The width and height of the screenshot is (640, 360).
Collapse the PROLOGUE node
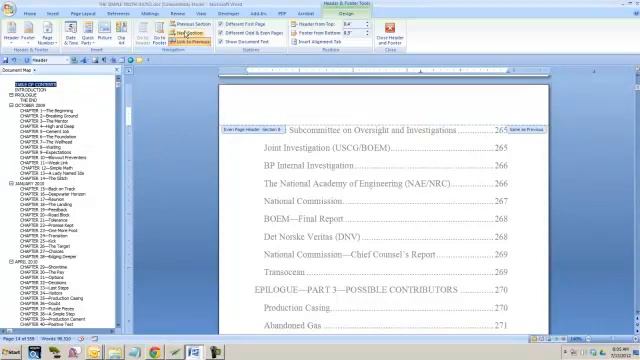11,95
